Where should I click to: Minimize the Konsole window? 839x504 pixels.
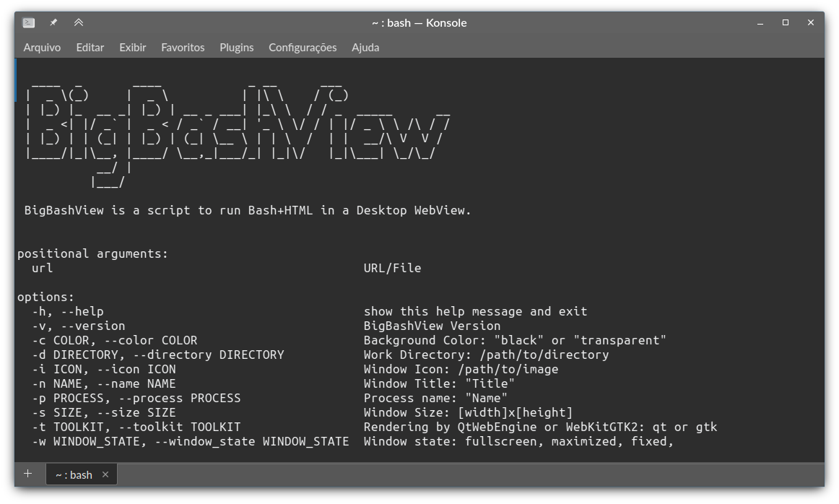click(760, 23)
